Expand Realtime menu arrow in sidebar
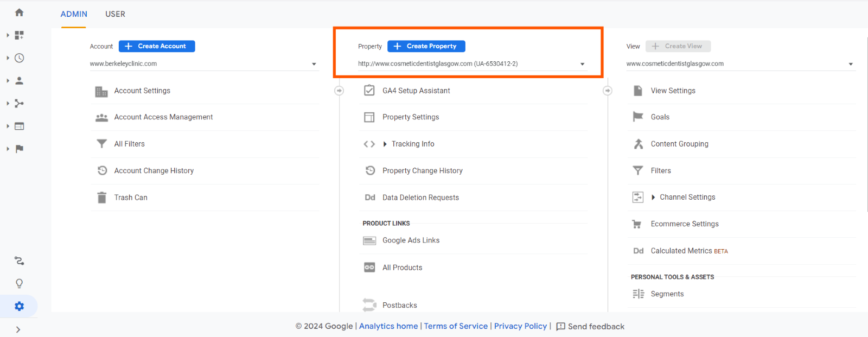The height and width of the screenshot is (337, 868). [x=8, y=58]
